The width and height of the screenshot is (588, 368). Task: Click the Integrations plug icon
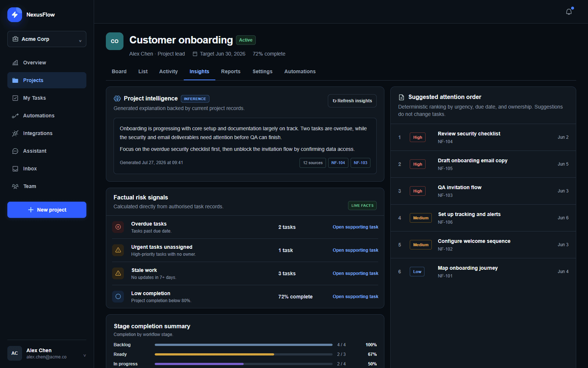(15, 133)
